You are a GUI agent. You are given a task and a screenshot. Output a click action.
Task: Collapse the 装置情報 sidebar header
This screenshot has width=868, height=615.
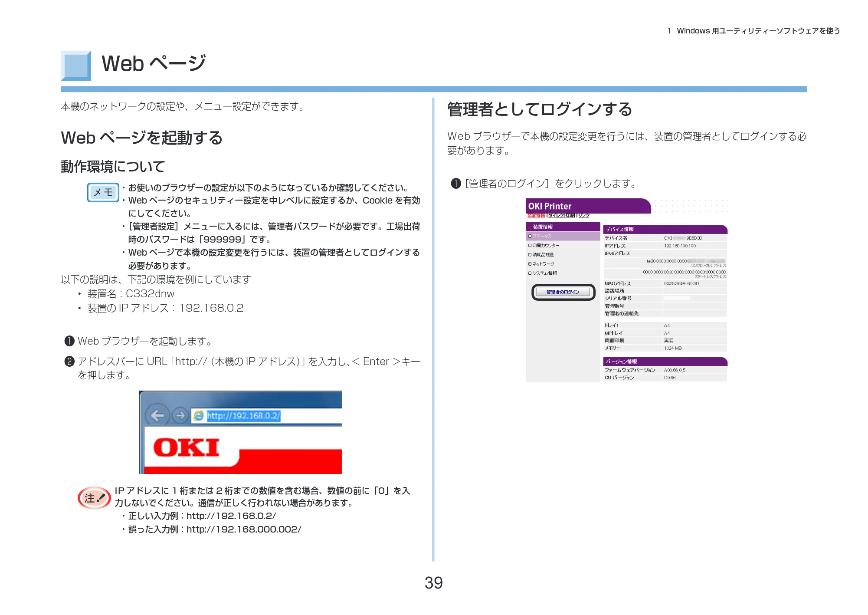tap(563, 227)
